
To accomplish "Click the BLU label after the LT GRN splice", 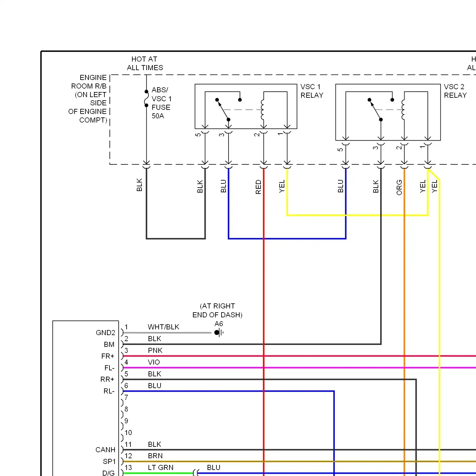I will 214,467.
